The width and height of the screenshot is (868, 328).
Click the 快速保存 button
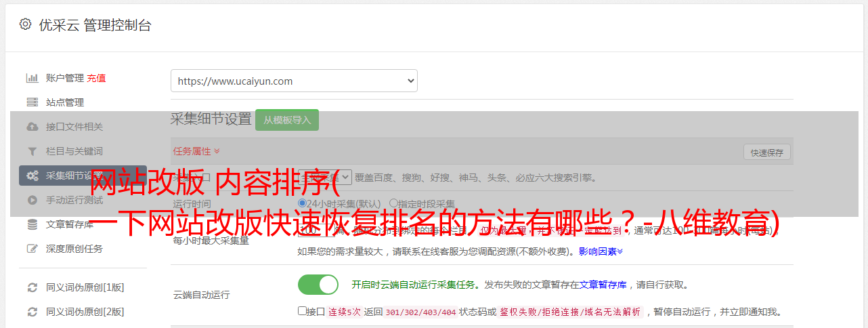point(767,152)
